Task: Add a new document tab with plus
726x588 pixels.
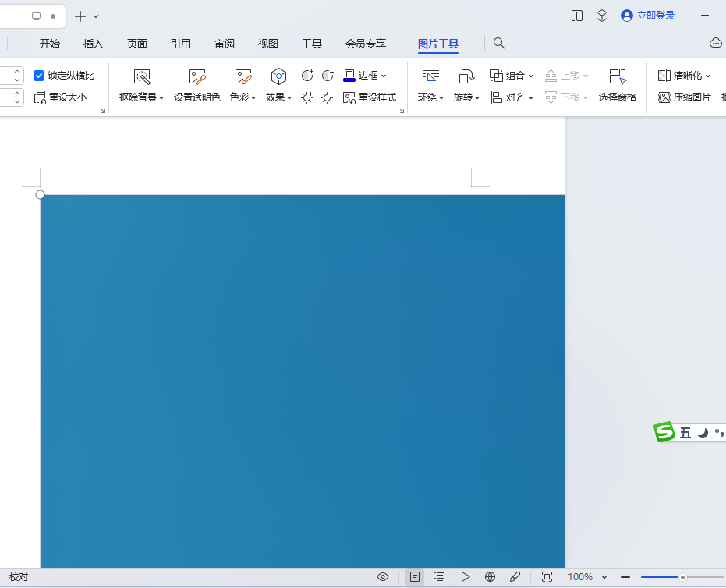Action: click(80, 16)
